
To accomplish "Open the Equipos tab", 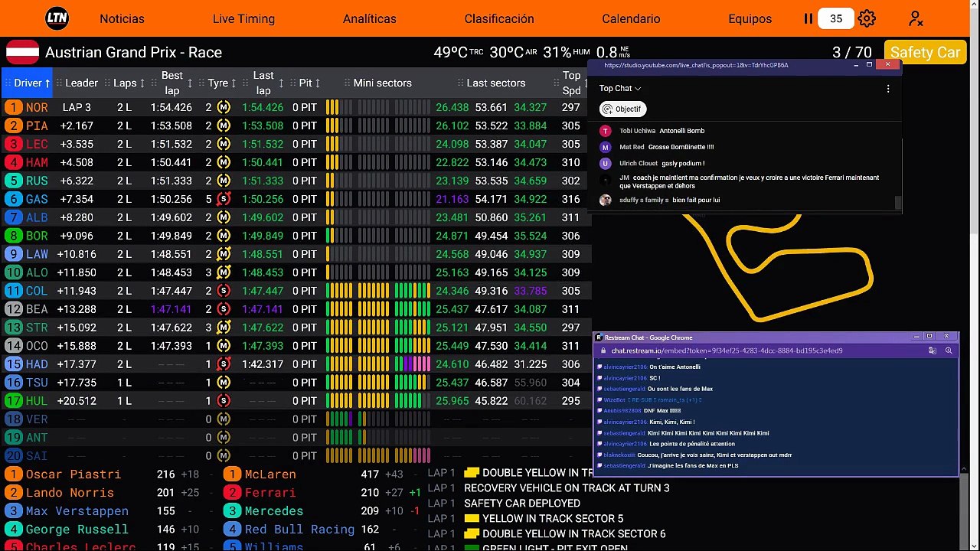I will pyautogui.click(x=750, y=18).
